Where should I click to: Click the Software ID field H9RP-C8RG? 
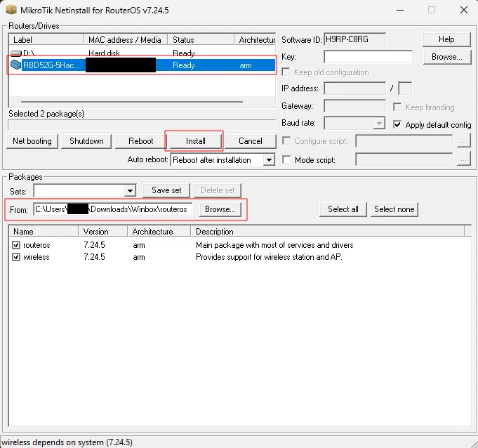tap(355, 39)
